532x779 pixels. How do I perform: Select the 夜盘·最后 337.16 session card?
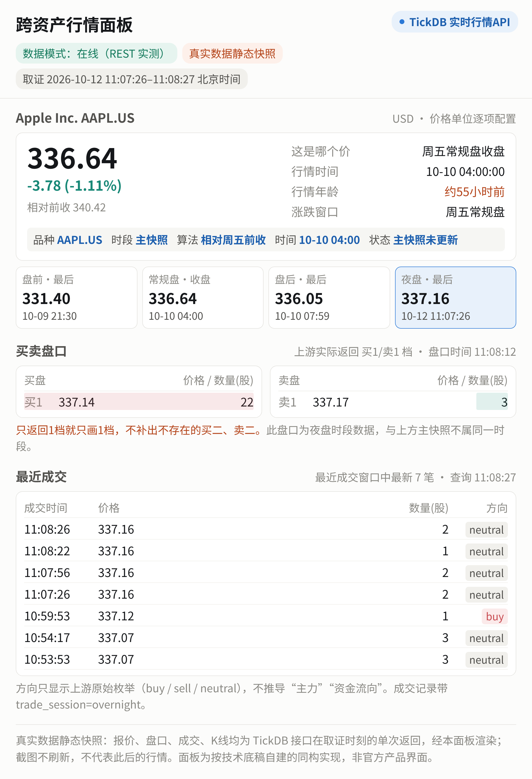(455, 297)
